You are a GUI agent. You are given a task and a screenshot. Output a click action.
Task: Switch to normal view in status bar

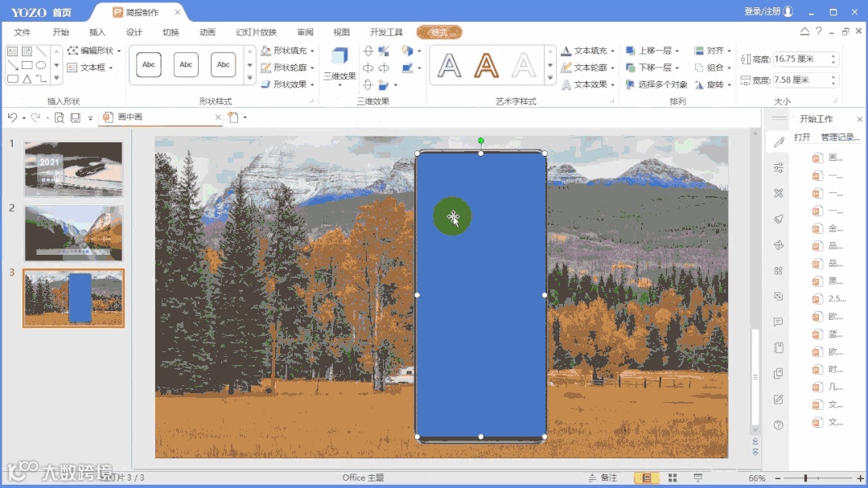click(646, 478)
